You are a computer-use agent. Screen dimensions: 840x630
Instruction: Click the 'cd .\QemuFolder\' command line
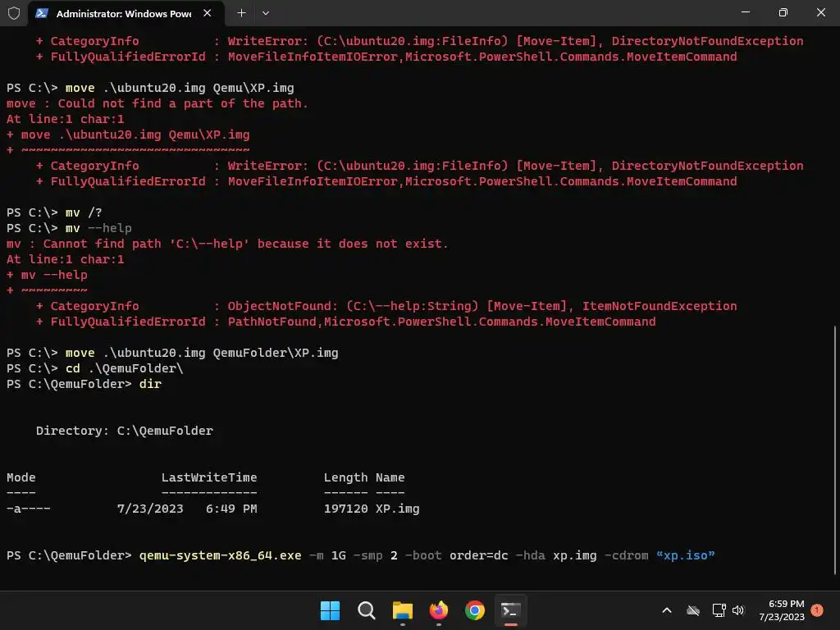click(95, 368)
